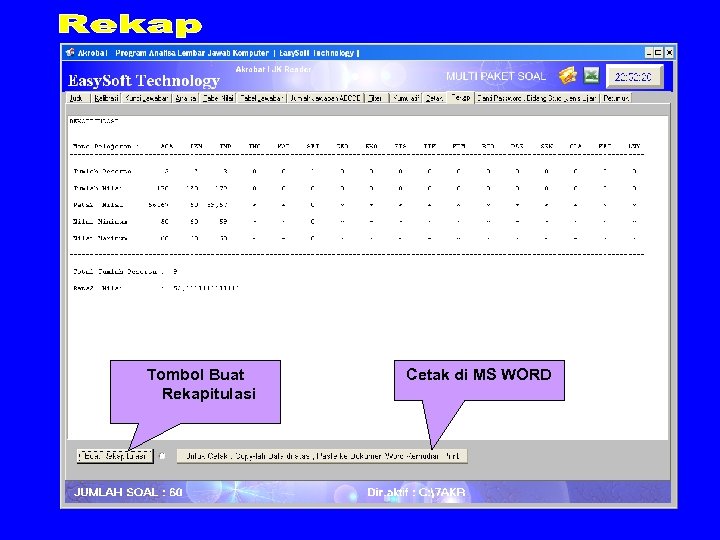
Task: Click the Dir.aktif : C:\7AKR status text
Action: 416,492
